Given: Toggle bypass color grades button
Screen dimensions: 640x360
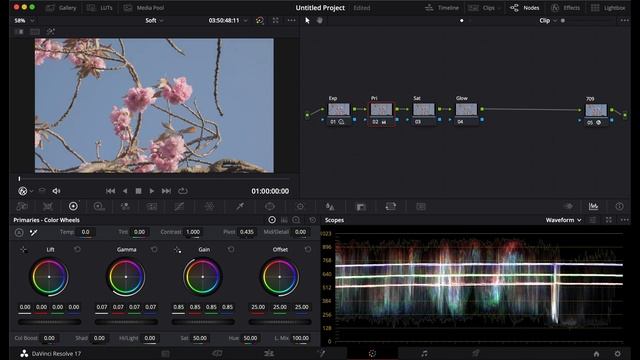Looking at the screenshot, I should (x=260, y=20).
